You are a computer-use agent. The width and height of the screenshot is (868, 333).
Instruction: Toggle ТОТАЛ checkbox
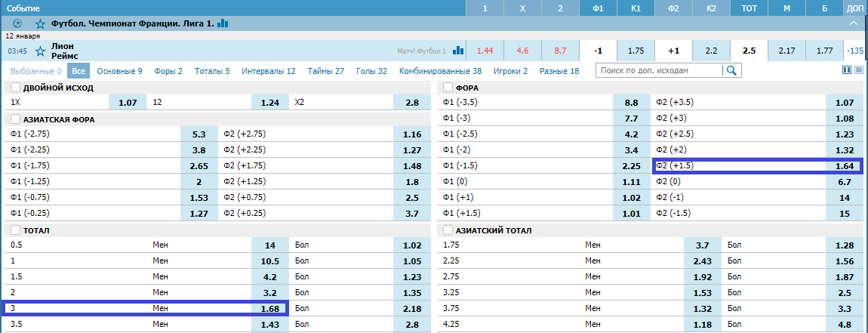(16, 230)
